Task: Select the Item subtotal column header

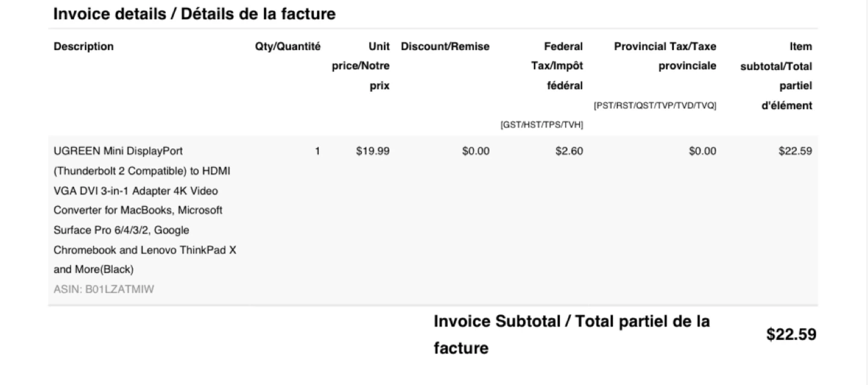Action: tap(776, 75)
